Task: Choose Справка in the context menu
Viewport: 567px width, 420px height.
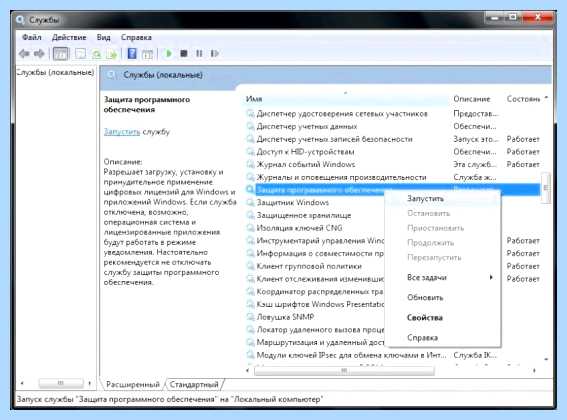Action: pos(422,338)
